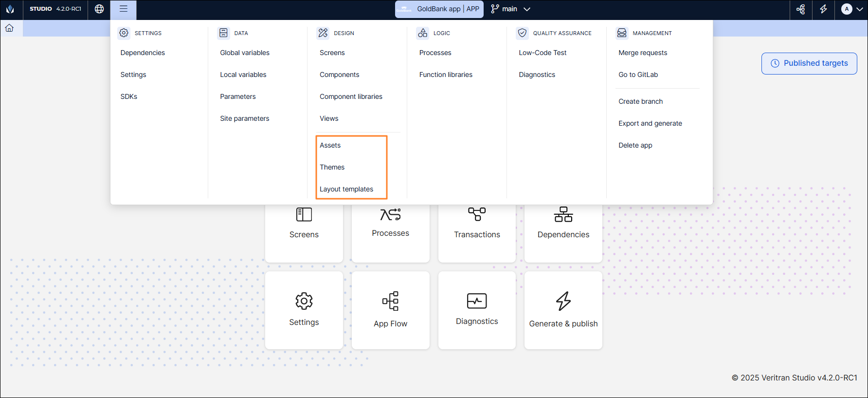Open the App Flow tile
The width and height of the screenshot is (868, 398).
[390, 310]
